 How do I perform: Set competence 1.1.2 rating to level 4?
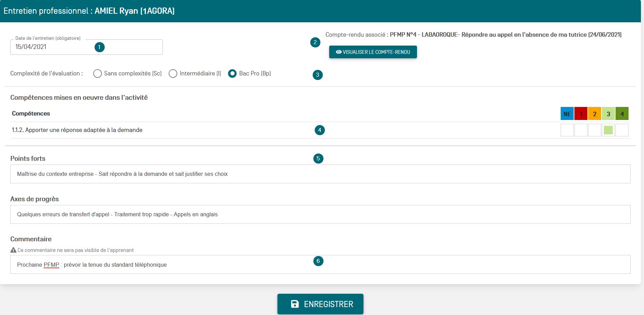[x=622, y=130]
